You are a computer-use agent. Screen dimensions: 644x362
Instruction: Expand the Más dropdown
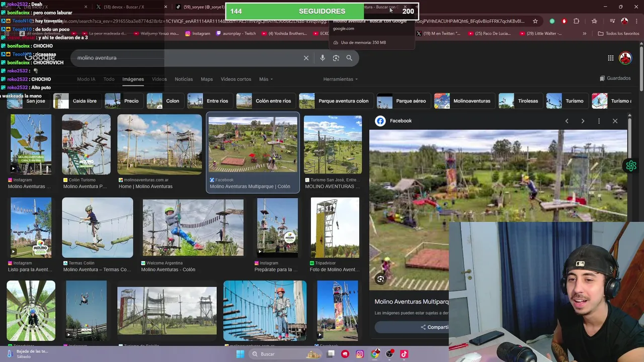click(x=266, y=79)
